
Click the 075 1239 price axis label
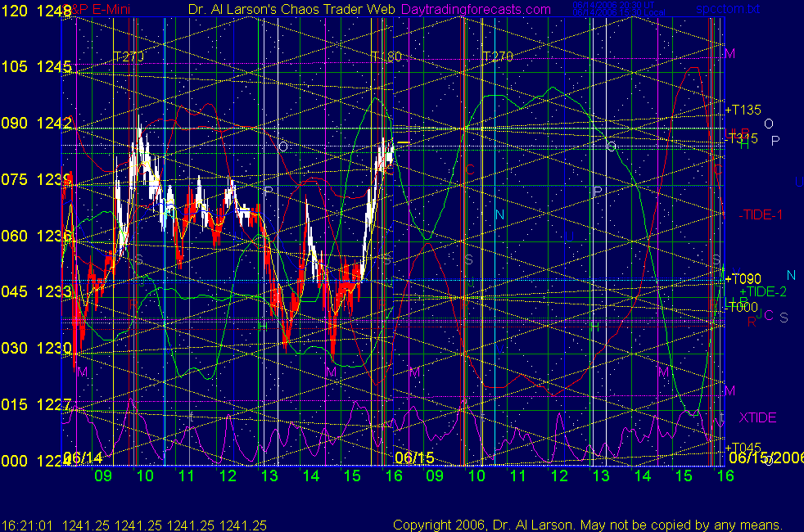pyautogui.click(x=36, y=179)
